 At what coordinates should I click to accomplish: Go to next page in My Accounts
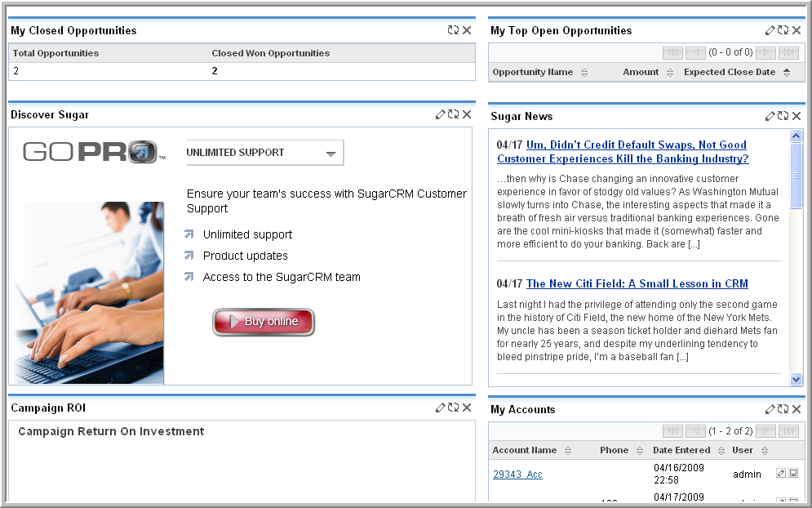(766, 430)
